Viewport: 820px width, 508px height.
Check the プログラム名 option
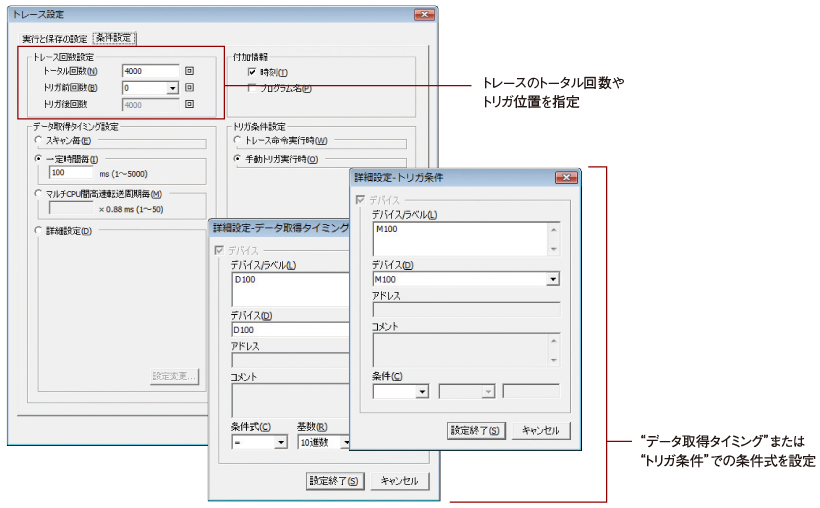coord(252,88)
